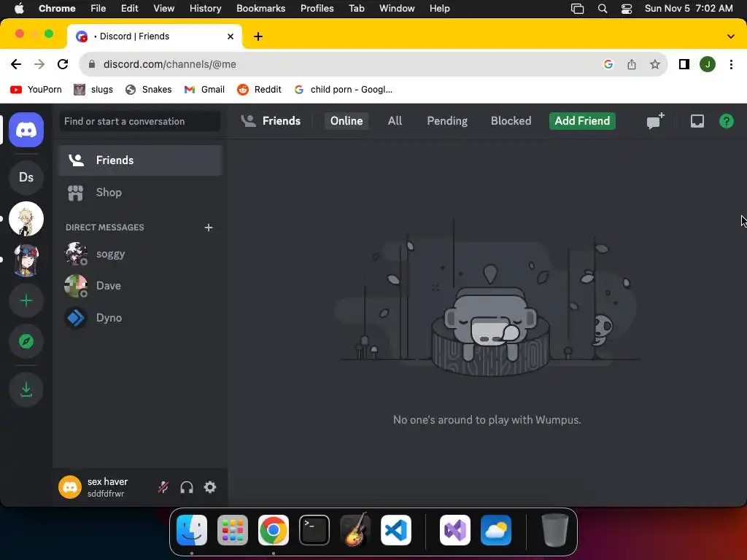The width and height of the screenshot is (747, 560).
Task: Open the Window menu
Action: (397, 9)
